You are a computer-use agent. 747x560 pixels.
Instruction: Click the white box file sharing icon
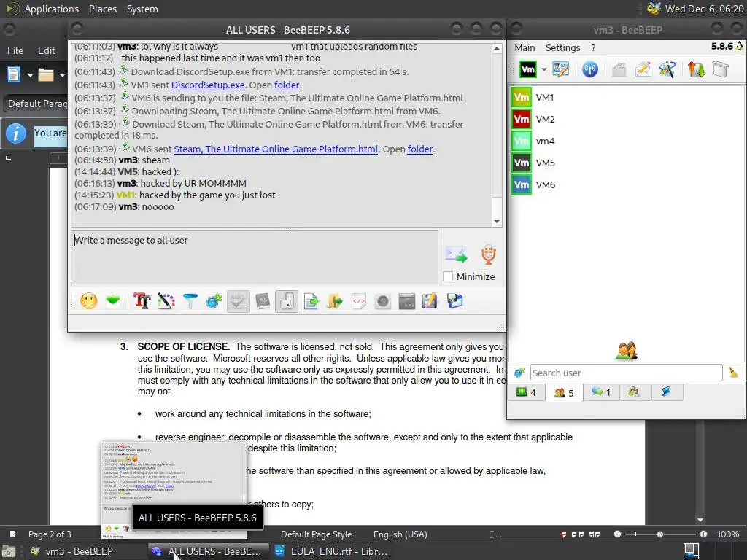720,69
